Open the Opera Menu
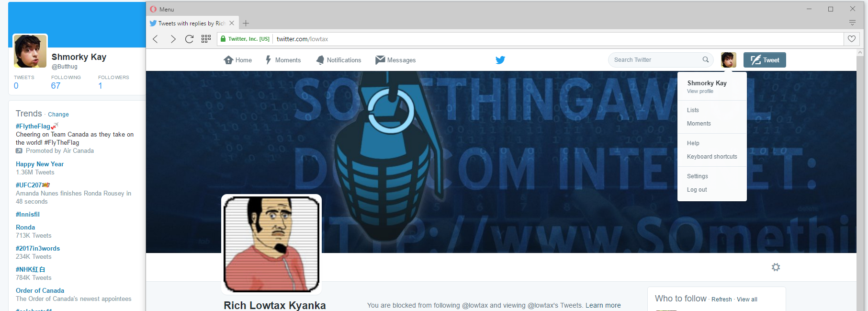The width and height of the screenshot is (868, 311). tap(162, 9)
